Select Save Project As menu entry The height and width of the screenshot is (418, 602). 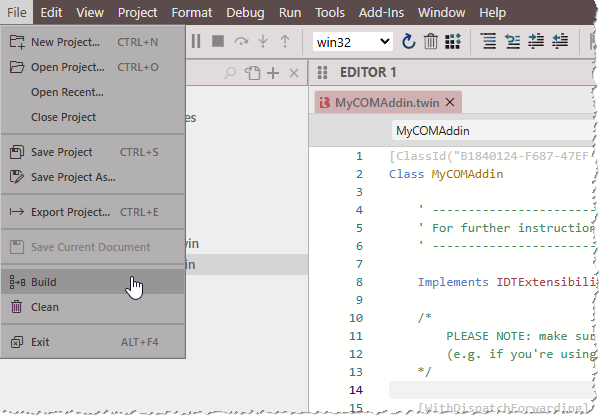coord(73,177)
